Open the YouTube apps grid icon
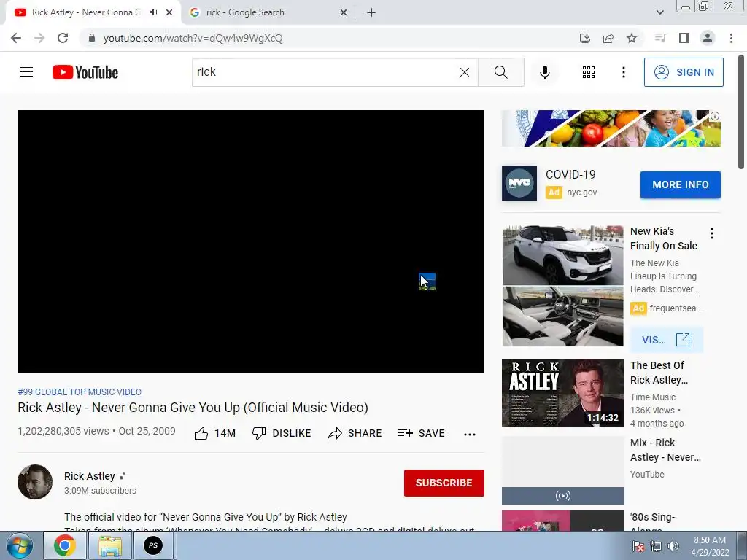This screenshot has width=747, height=560. pos(589,72)
